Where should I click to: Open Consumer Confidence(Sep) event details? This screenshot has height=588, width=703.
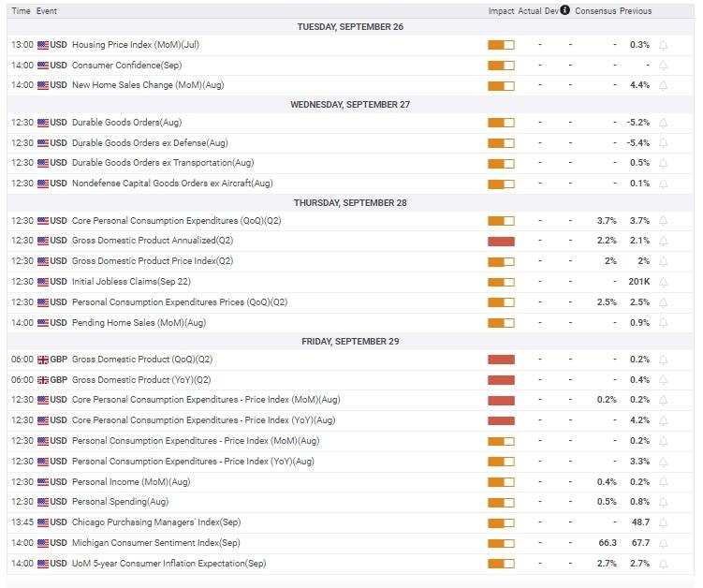pyautogui.click(x=127, y=66)
